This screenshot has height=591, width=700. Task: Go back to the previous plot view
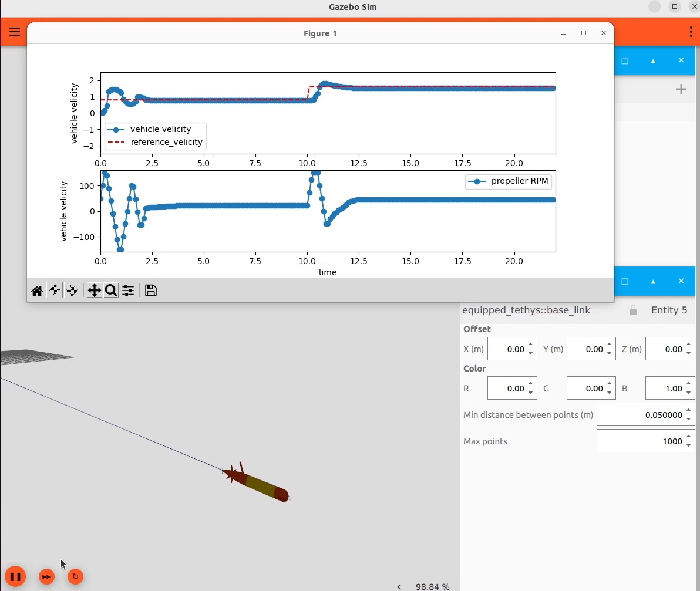click(x=55, y=291)
